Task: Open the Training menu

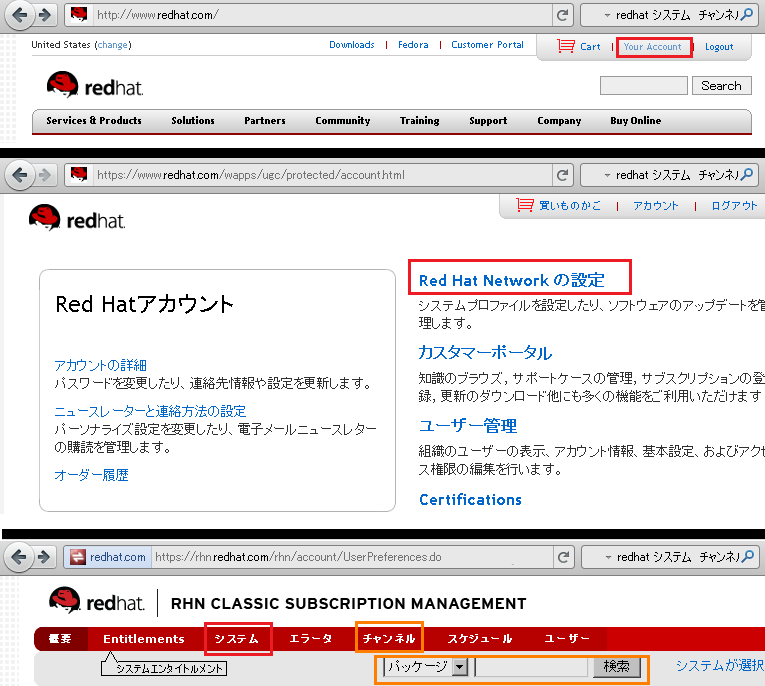Action: click(x=420, y=121)
